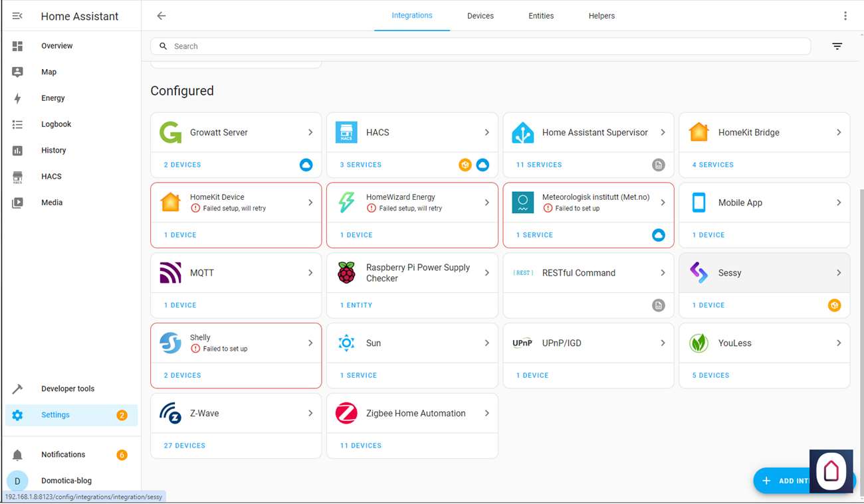This screenshot has width=864, height=504.
Task: Click 11 Services link under Home Assistant Supervisor
Action: [539, 165]
